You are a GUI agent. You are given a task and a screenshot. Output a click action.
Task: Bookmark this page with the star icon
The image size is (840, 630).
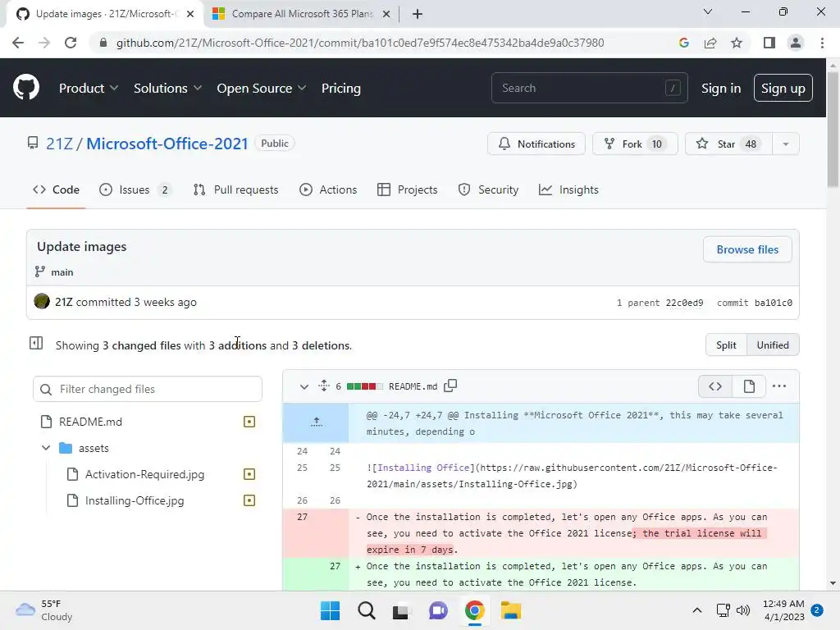pyautogui.click(x=737, y=43)
